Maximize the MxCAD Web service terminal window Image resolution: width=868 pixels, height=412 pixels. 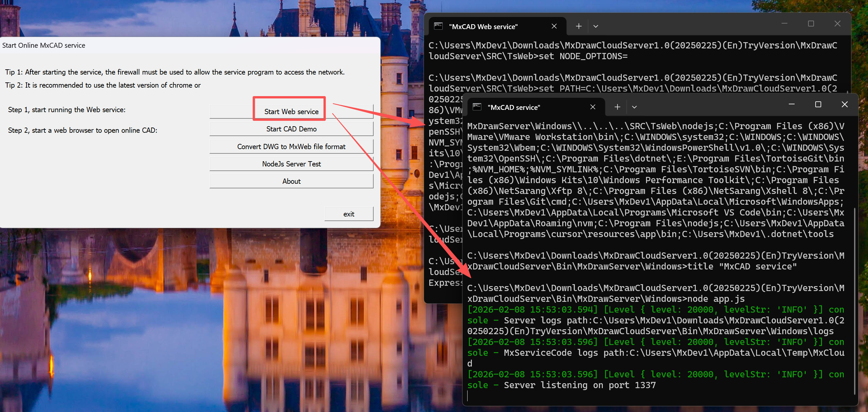pos(811,24)
